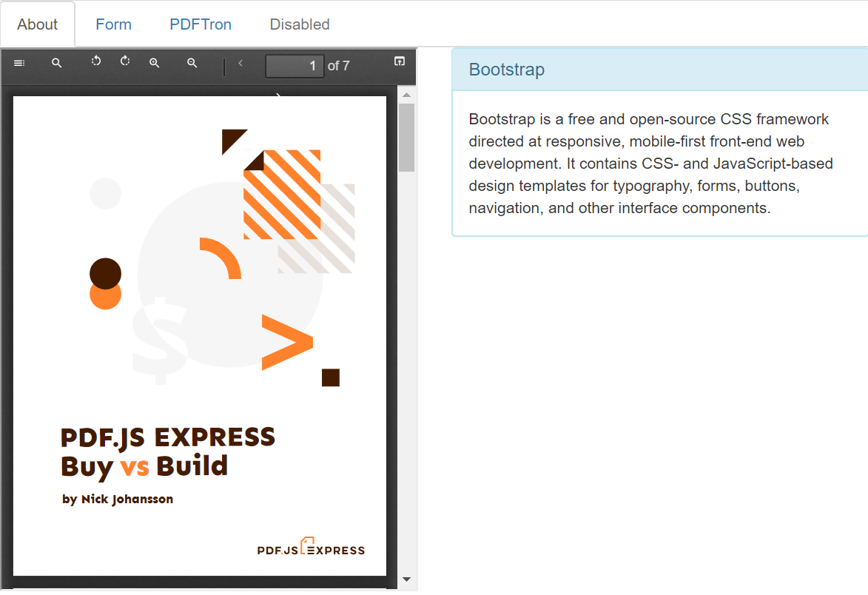This screenshot has width=868, height=595.
Task: Click the page number input field
Action: tap(295, 65)
